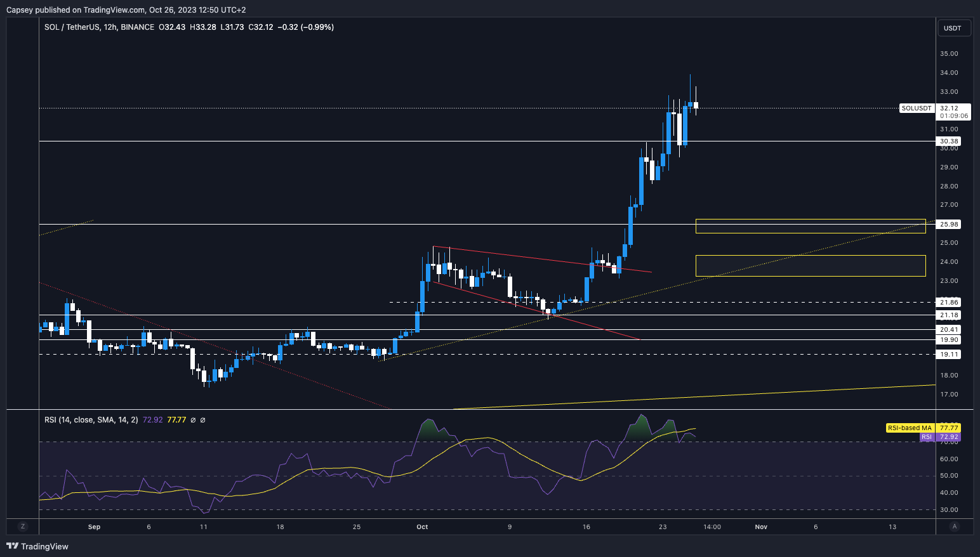This screenshot has width=980, height=557.
Task: Click the yellow 77.77 value in RSI legend
Action: pyautogui.click(x=176, y=420)
